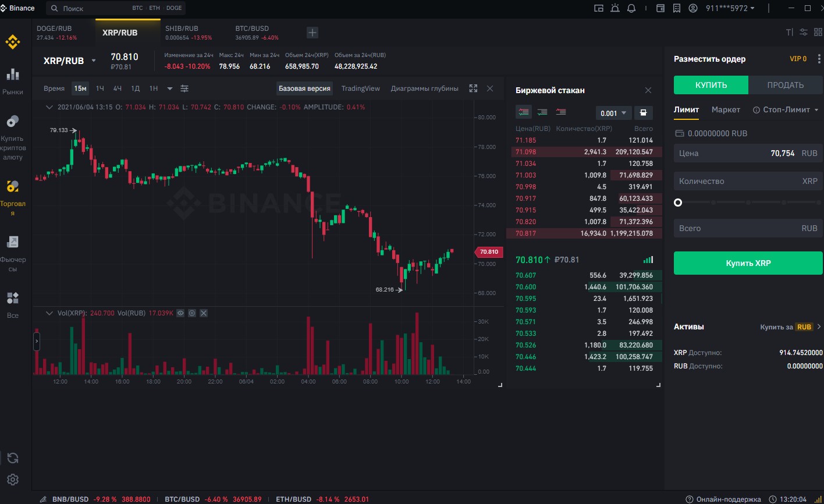Click the Купить за RUB link
The width and height of the screenshot is (824, 504).
point(790,327)
